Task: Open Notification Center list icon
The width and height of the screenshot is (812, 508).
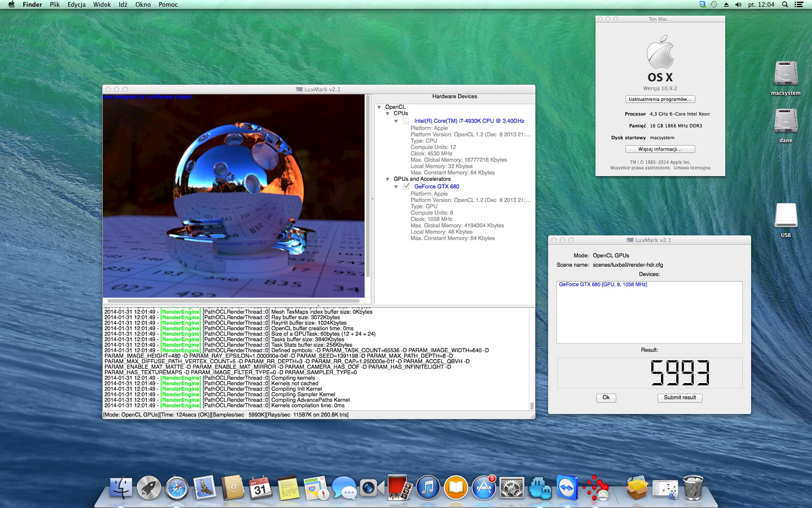Action: [x=798, y=5]
